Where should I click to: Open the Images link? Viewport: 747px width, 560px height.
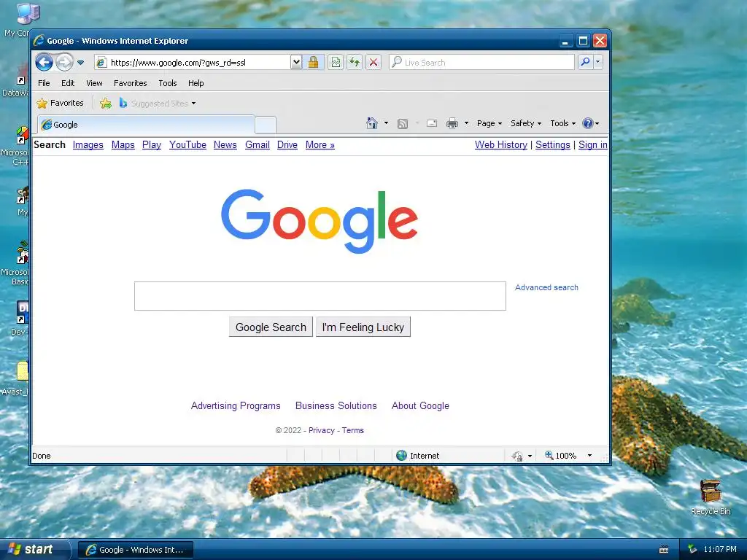(88, 145)
